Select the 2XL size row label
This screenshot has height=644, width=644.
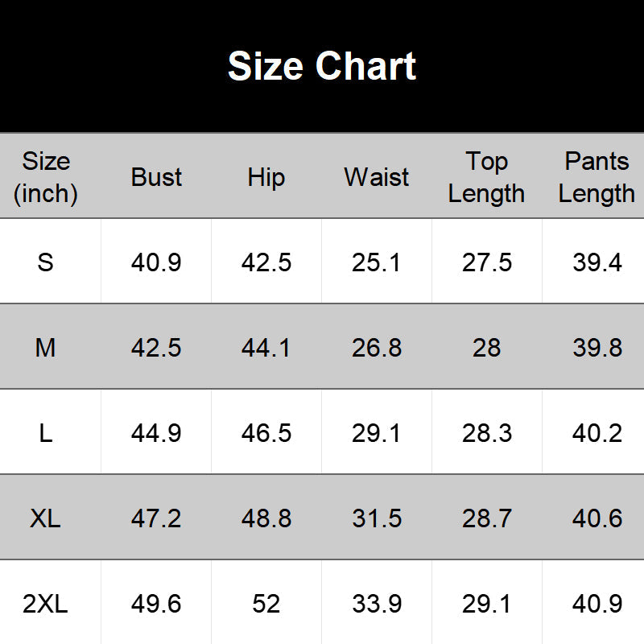[x=46, y=603]
